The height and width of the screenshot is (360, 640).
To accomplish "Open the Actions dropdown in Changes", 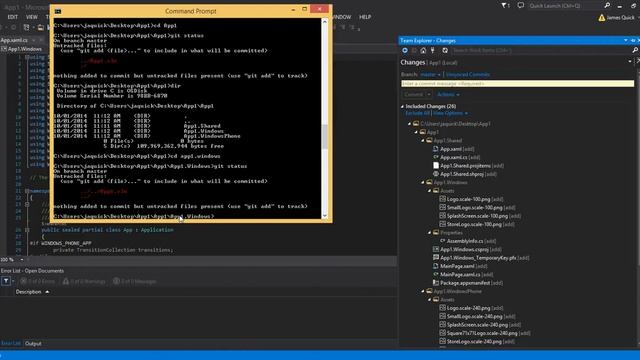I will (448, 95).
